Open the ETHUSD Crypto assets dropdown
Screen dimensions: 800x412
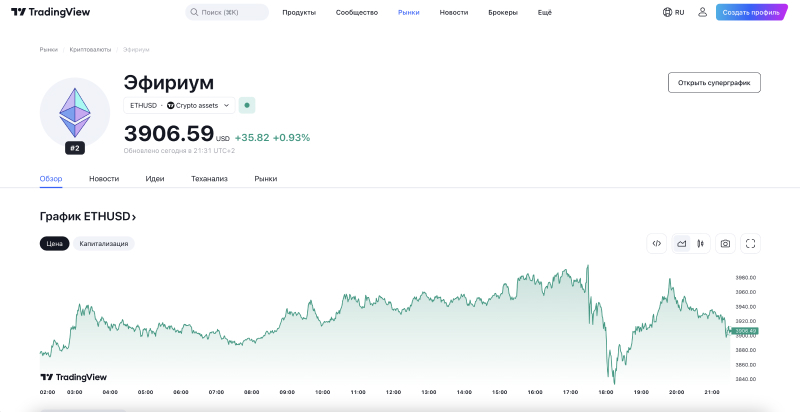[179, 106]
